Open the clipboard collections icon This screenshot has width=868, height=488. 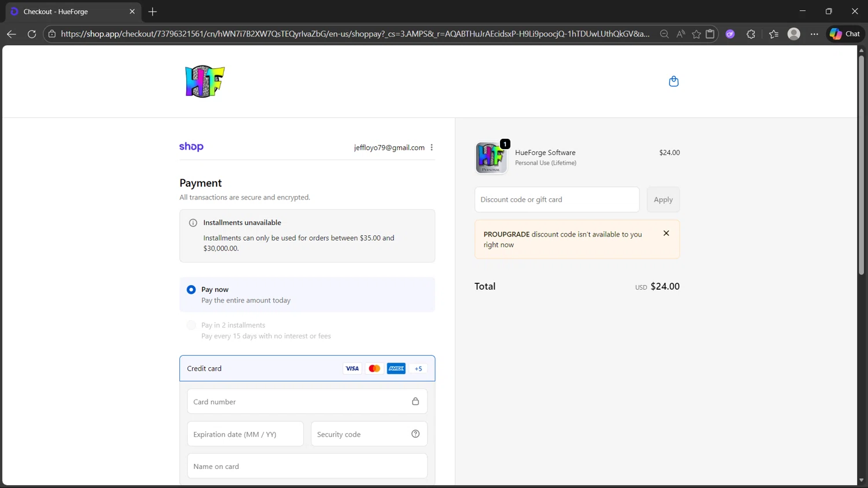pos(710,34)
